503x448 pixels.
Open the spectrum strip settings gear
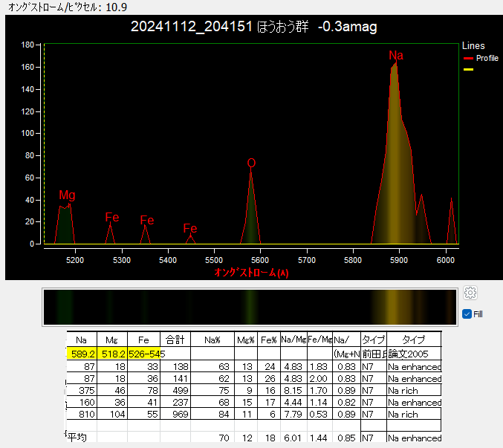point(470,293)
